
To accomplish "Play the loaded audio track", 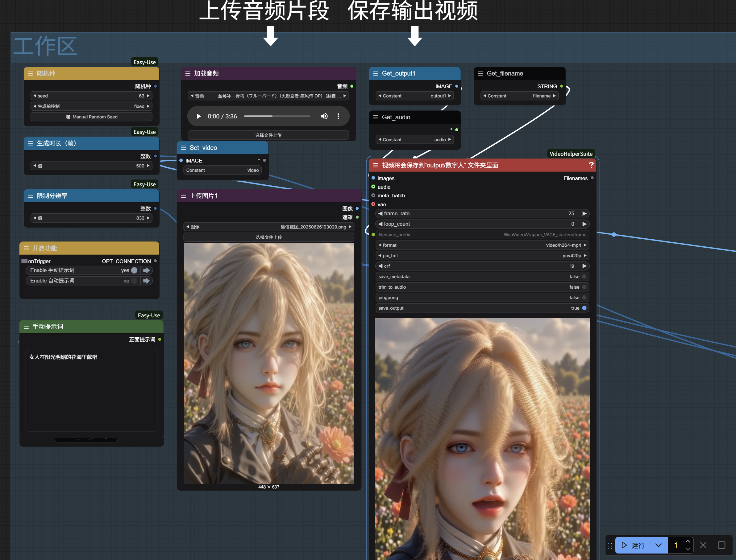I will coord(199,116).
